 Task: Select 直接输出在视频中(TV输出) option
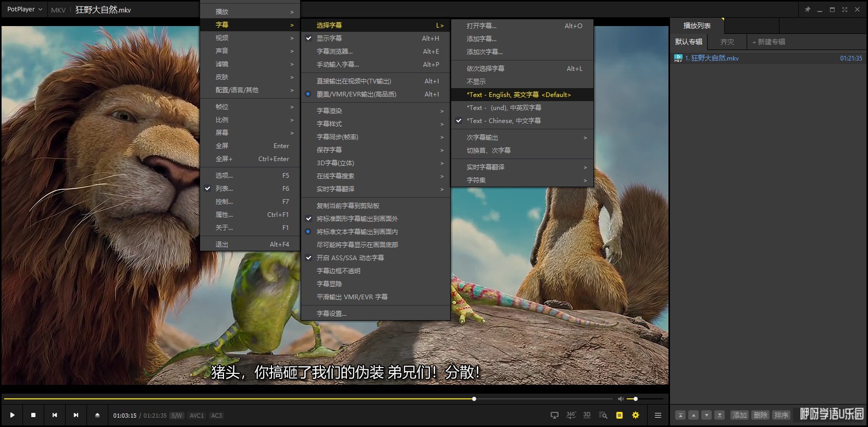[375, 81]
